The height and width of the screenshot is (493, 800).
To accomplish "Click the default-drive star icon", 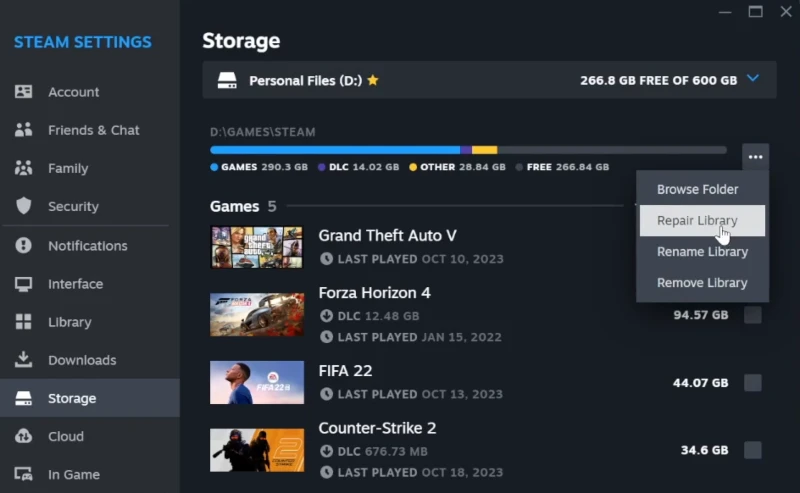I will click(x=373, y=80).
